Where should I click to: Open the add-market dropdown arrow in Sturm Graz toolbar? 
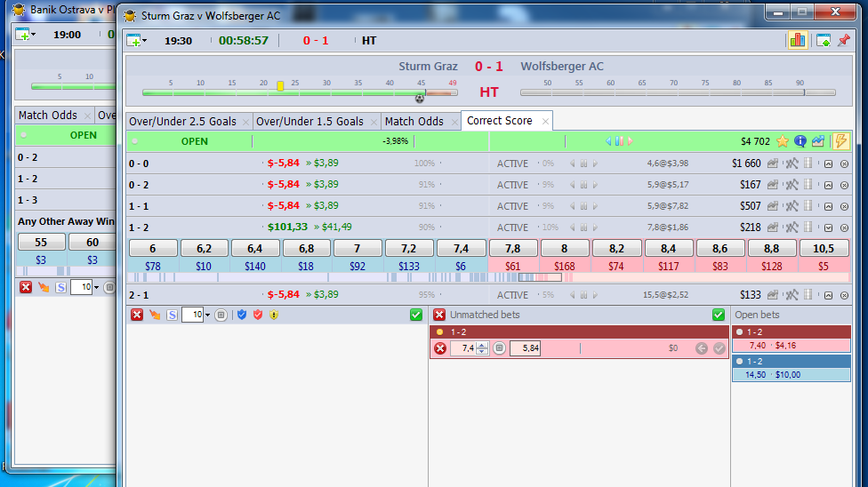[x=144, y=40]
